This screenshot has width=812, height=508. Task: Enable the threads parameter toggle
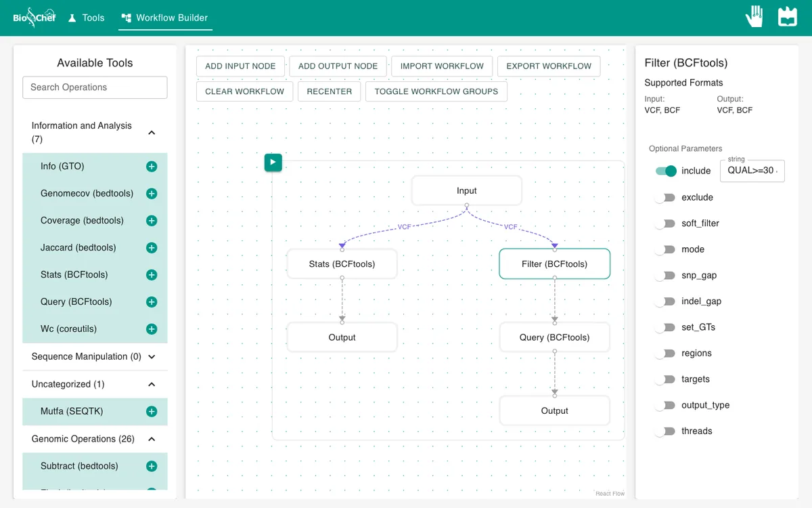666,431
